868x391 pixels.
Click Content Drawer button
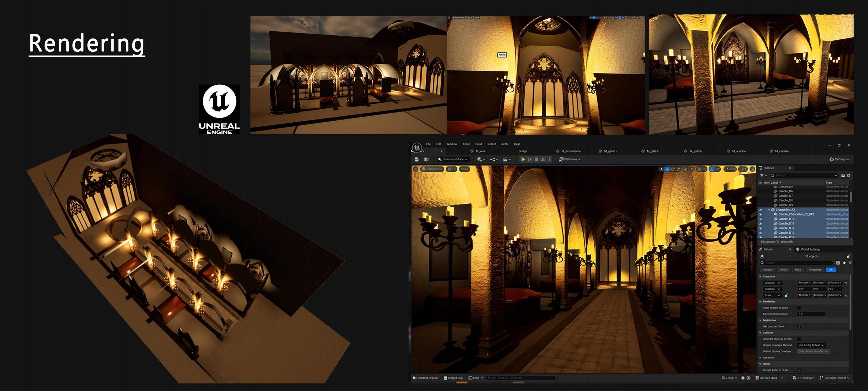tap(425, 378)
